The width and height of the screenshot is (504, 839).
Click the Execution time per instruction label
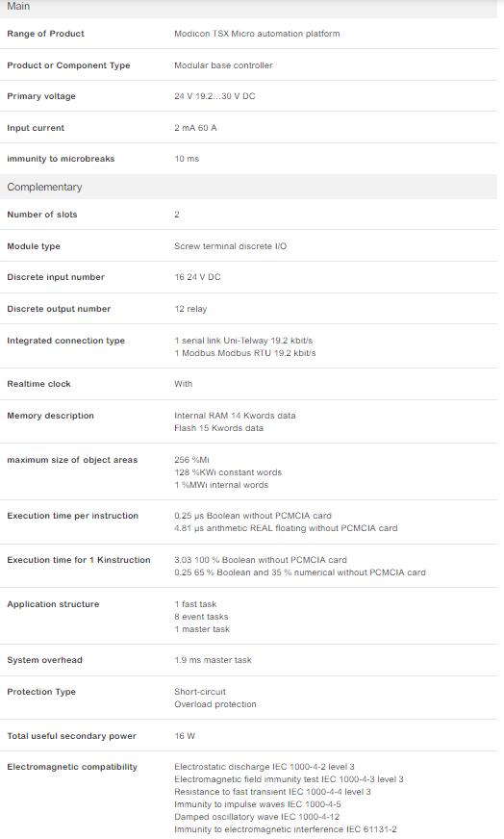pyautogui.click(x=72, y=516)
